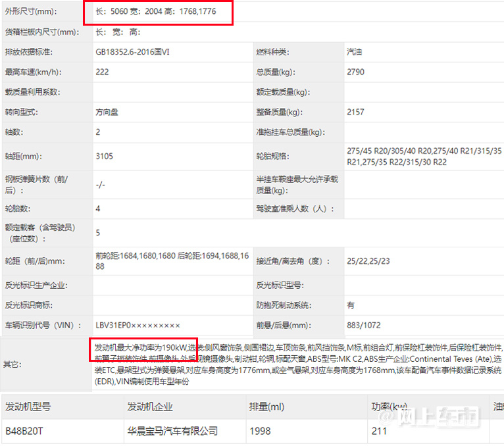Select the '整备质量(kg):' label
The height and width of the screenshot is (446, 504).
coord(280,112)
